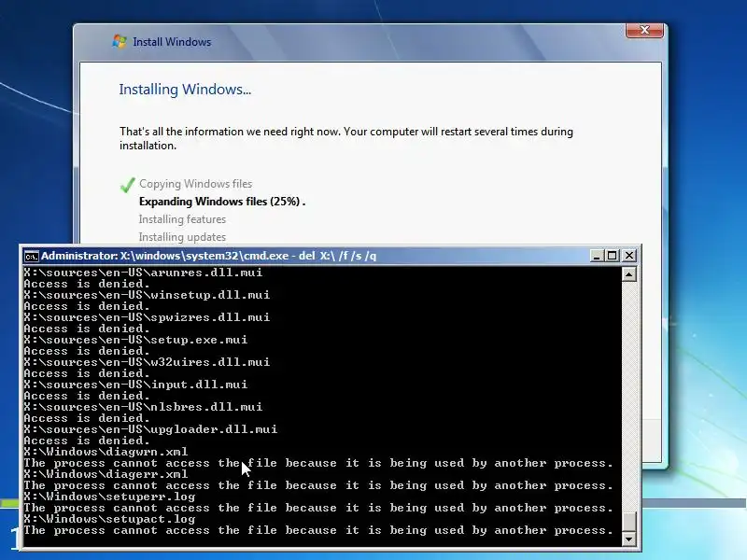Minimize the command prompt window
Screen dimensions: 747x560
point(597,256)
